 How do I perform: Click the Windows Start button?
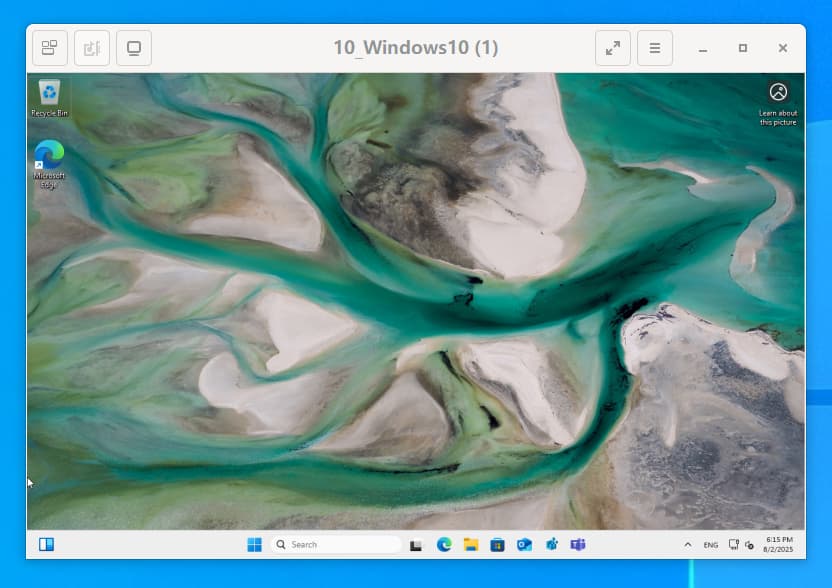click(254, 545)
